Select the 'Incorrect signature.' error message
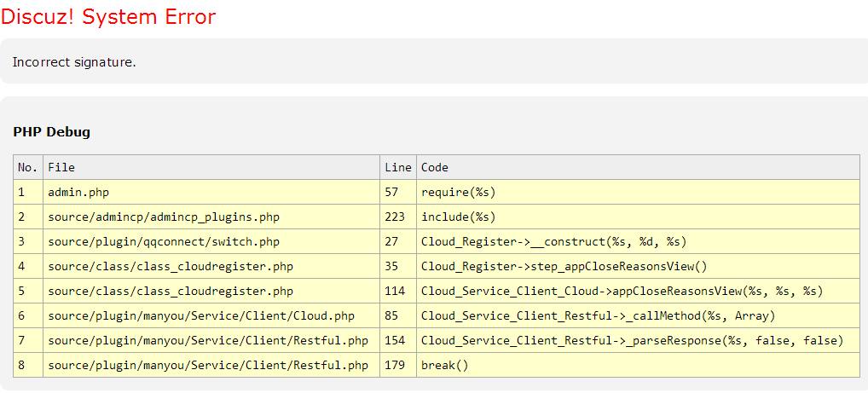868x393 pixels. click(74, 62)
